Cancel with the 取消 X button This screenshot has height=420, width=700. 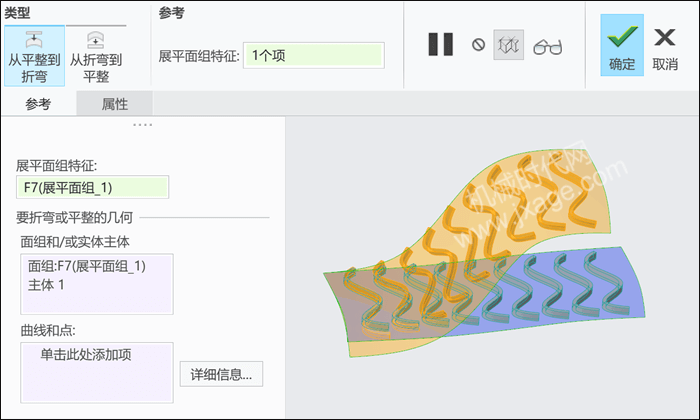665,48
